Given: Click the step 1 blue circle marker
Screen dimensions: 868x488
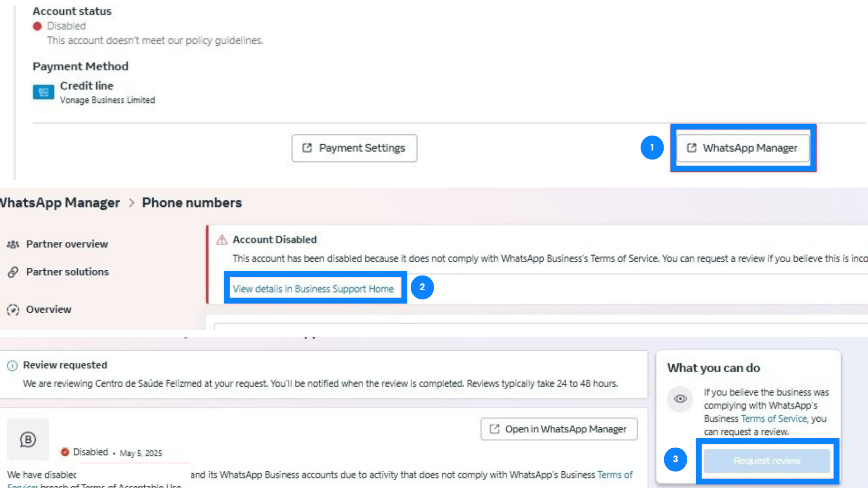Looking at the screenshot, I should tap(652, 147).
